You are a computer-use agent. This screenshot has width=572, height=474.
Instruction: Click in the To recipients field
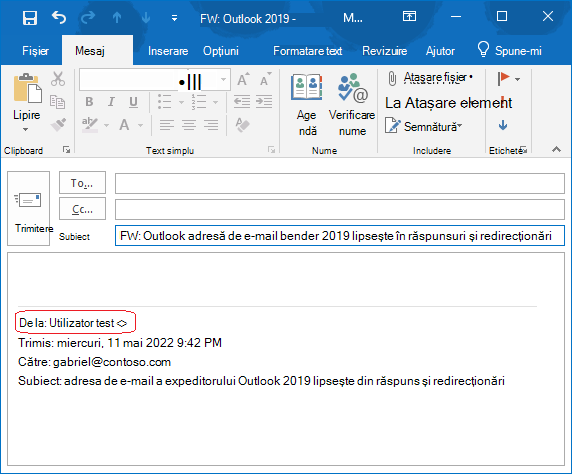340,183
